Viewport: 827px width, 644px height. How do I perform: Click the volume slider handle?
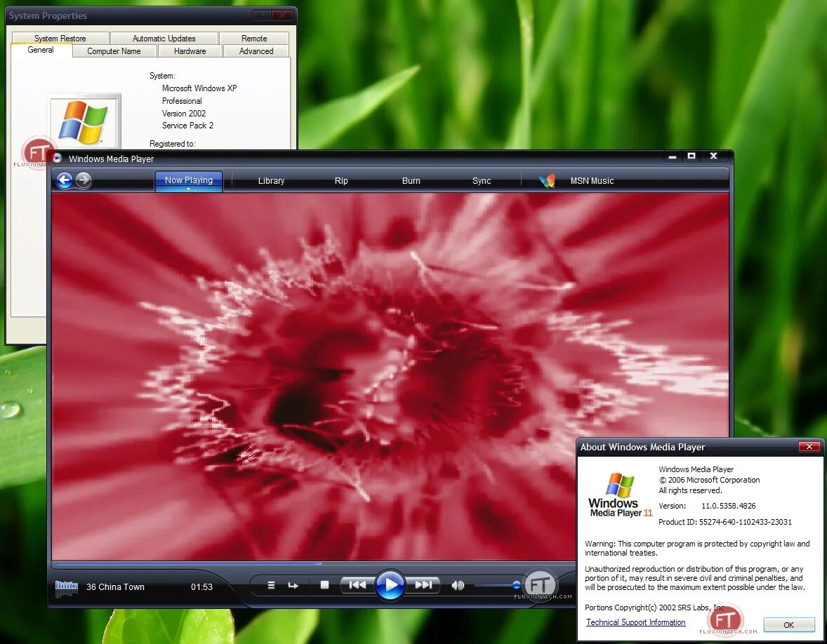516,585
